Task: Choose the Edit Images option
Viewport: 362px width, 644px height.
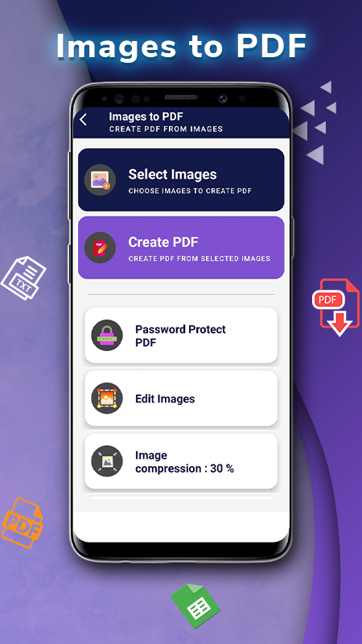Action: [181, 398]
